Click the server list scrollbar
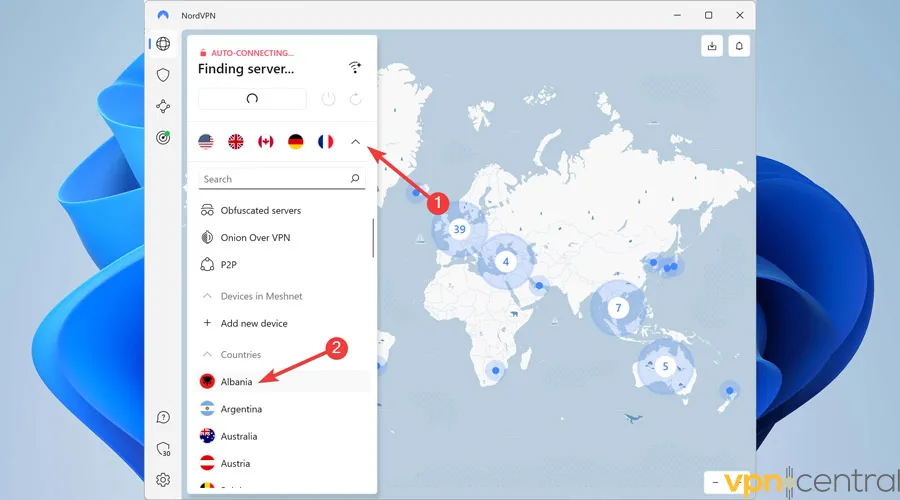This screenshot has width=900, height=500. (x=373, y=238)
